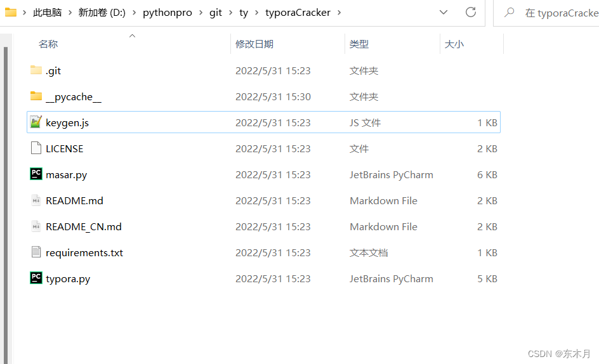Sort by the 修改日期 column header

tap(254, 44)
